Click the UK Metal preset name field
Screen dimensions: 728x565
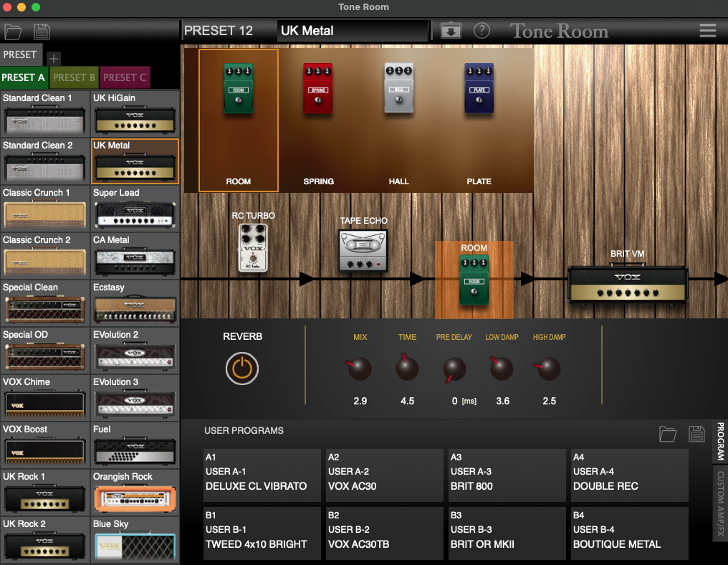click(x=352, y=31)
